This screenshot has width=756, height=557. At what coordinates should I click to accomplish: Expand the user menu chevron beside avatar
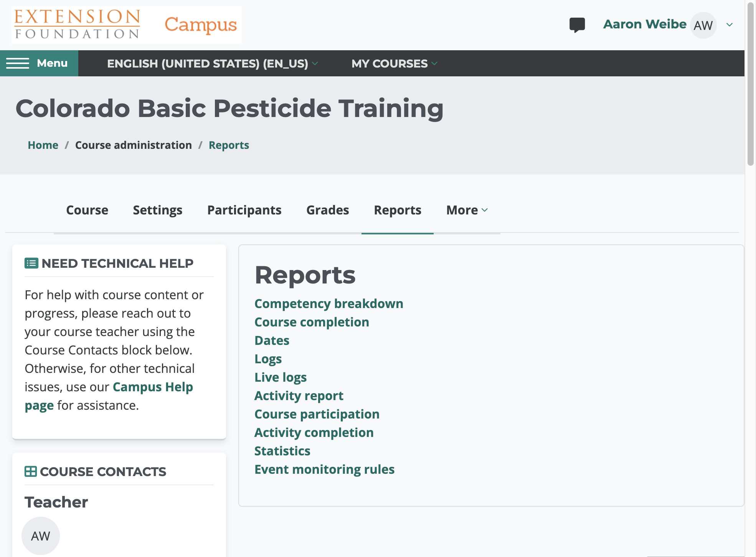coord(730,25)
